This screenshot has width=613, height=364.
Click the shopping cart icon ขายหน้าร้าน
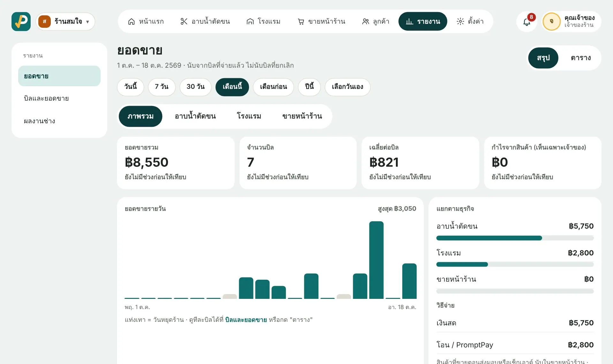(x=301, y=21)
